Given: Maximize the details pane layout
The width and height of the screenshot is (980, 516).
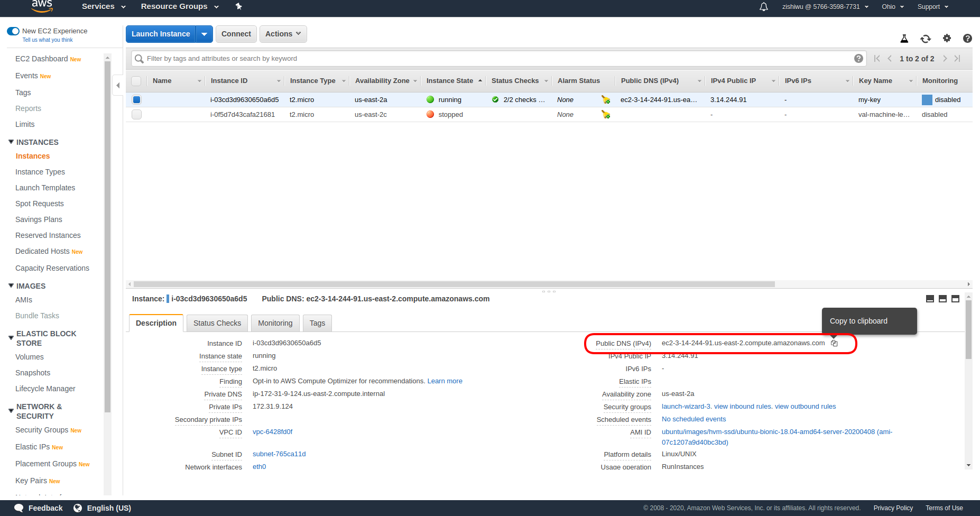Looking at the screenshot, I should 955,299.
